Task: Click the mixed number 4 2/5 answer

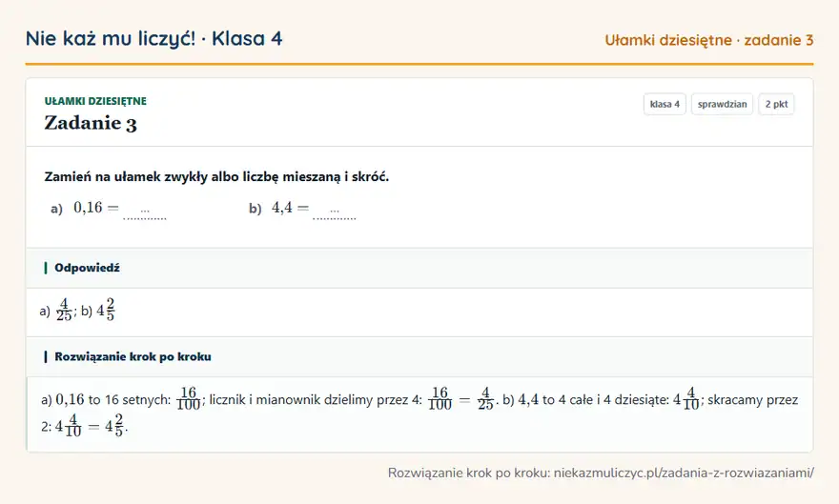Action: [106, 310]
